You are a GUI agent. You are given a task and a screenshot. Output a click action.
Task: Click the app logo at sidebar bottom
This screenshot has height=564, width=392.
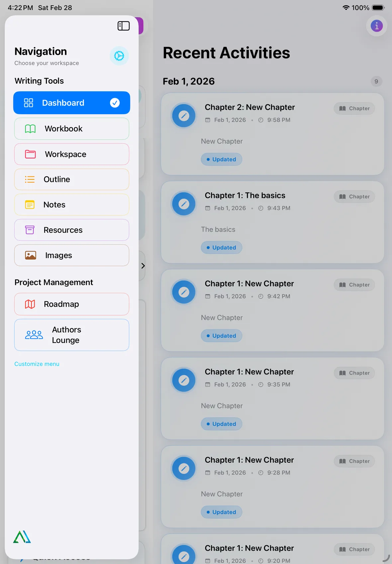pyautogui.click(x=22, y=537)
